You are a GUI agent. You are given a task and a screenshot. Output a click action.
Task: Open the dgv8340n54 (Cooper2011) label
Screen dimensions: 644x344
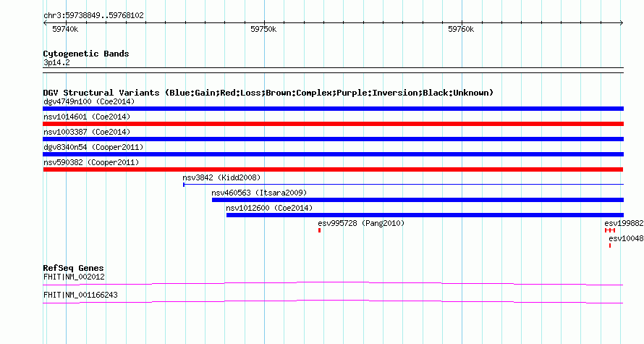pyautogui.click(x=93, y=147)
